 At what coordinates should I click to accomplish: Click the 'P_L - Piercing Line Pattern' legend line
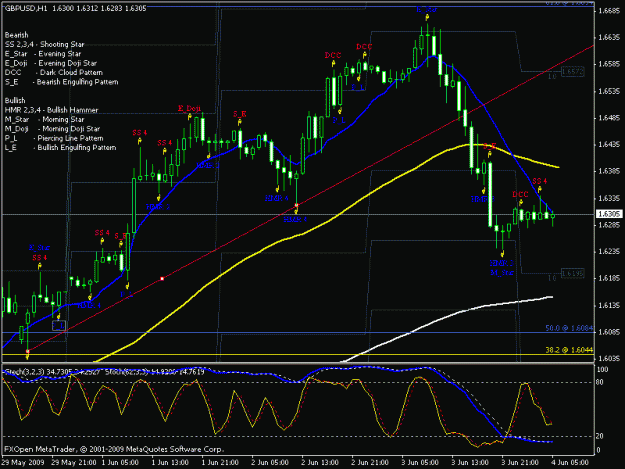coord(54,138)
